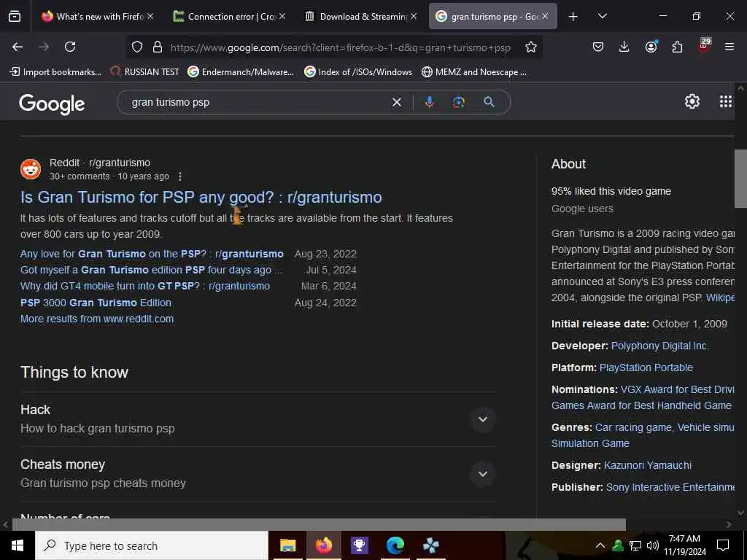
Task: Open Import bookmarks bookmark
Action: tap(55, 72)
